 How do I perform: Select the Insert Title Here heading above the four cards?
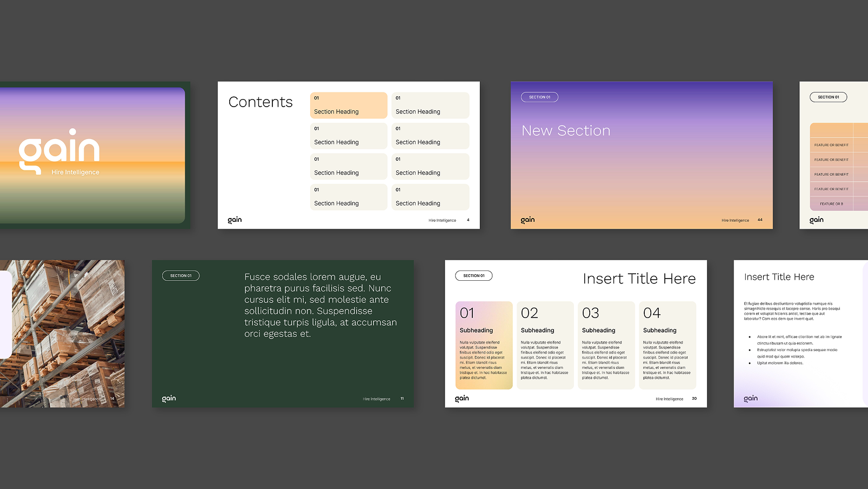pyautogui.click(x=639, y=279)
